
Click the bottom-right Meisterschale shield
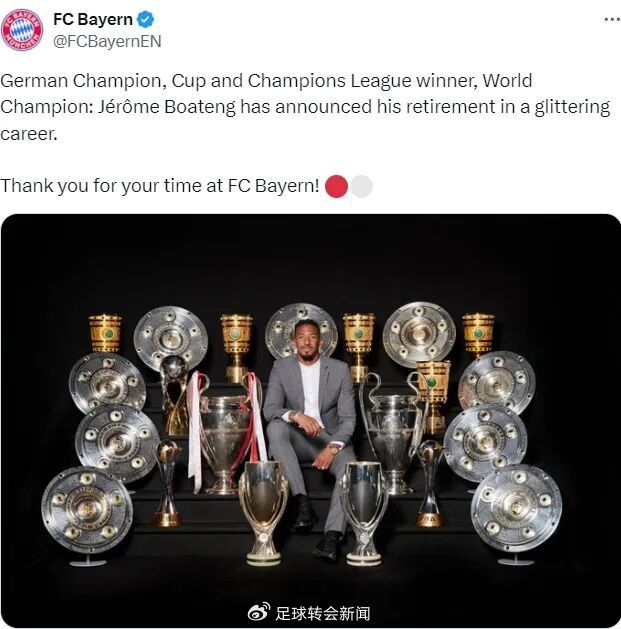click(x=516, y=509)
